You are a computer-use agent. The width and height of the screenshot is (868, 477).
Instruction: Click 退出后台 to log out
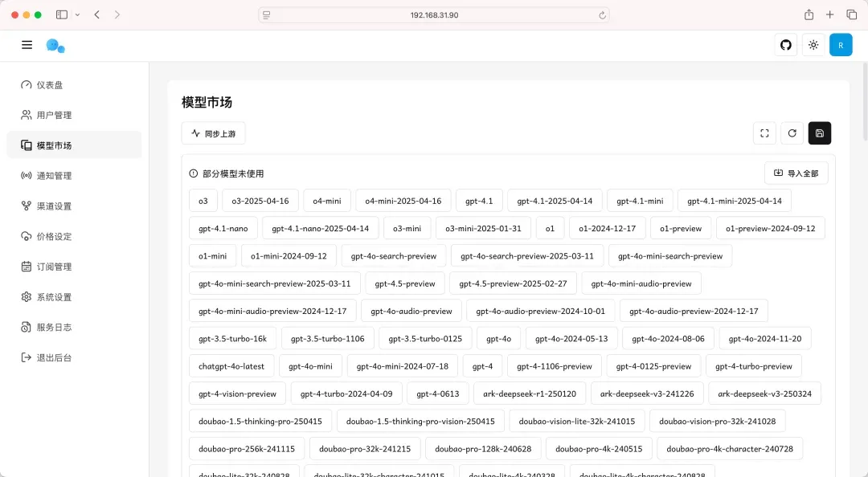74,357
